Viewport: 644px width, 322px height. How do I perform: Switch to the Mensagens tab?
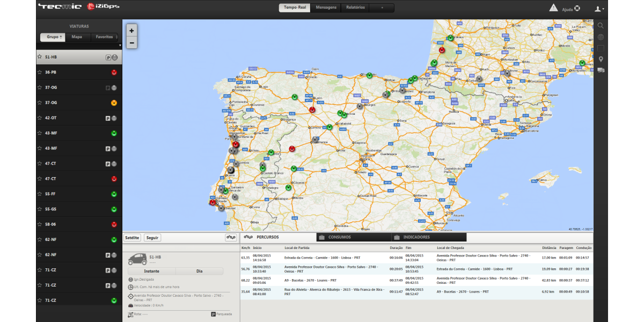pos(326,8)
